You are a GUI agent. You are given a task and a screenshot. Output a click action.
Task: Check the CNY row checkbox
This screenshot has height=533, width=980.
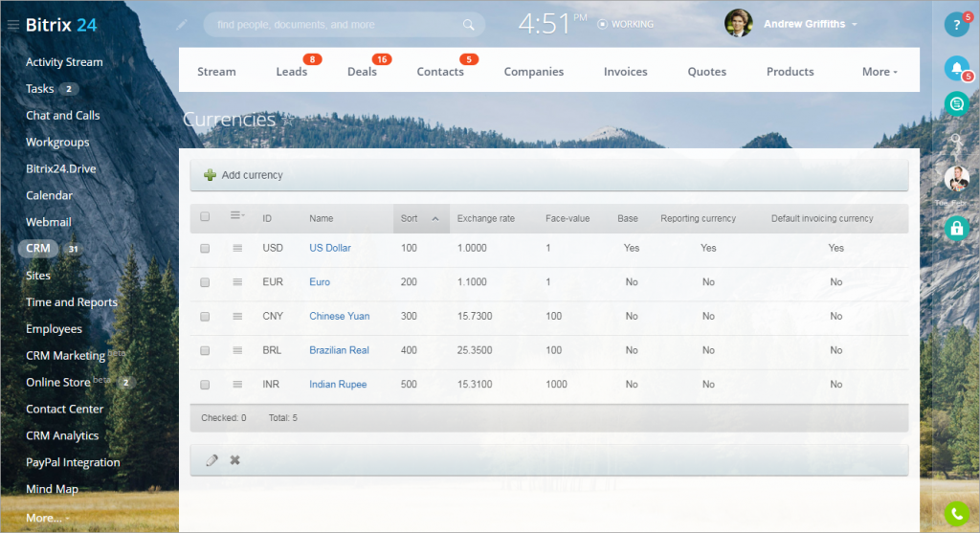[205, 316]
